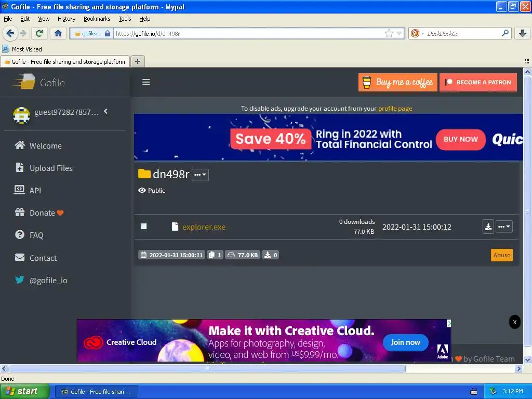This screenshot has width=532, height=399.
Task: Open the FAQ page
Action: point(29,235)
